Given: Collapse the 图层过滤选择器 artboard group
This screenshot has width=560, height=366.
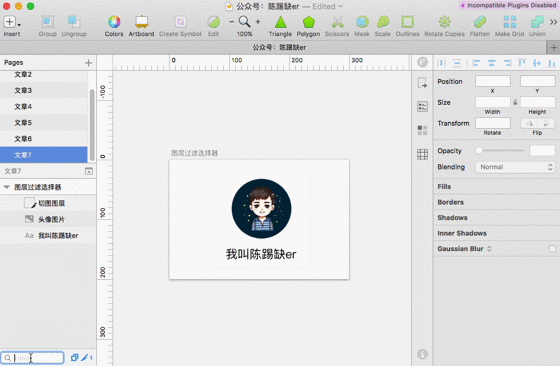Looking at the screenshot, I should click(x=6, y=187).
